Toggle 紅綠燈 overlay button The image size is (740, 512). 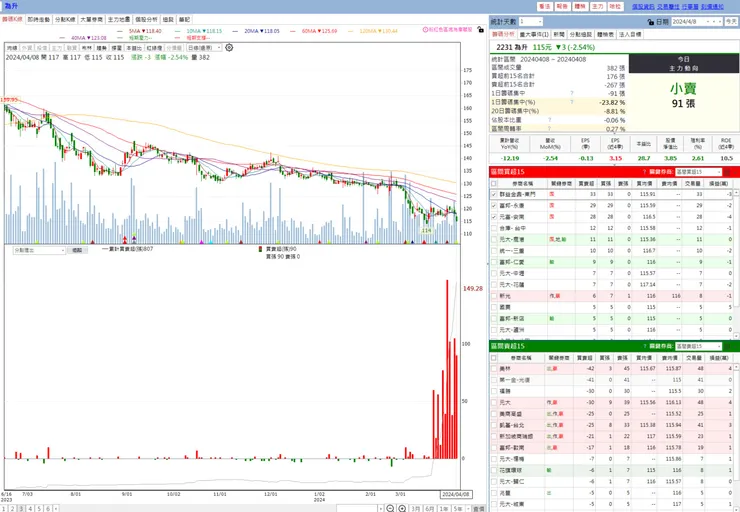point(154,48)
